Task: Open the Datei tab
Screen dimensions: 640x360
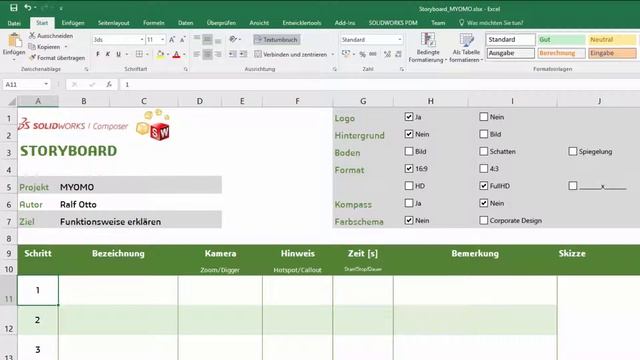Action: 14,23
